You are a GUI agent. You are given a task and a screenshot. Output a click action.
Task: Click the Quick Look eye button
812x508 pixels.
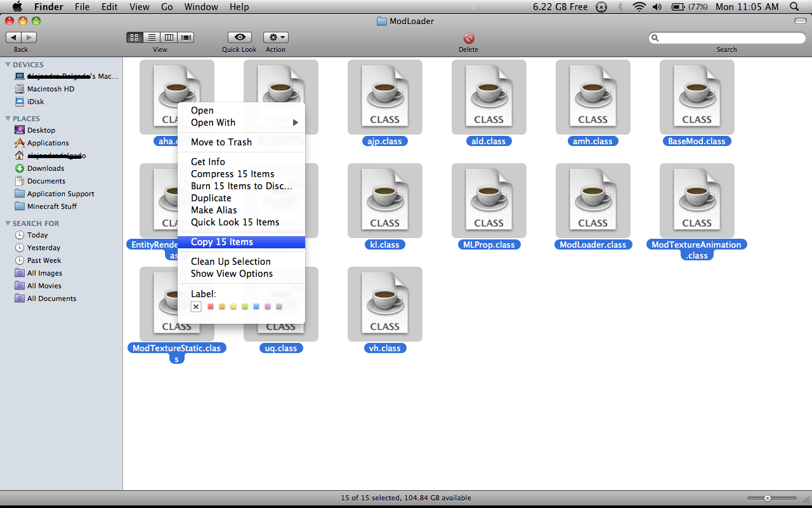239,37
